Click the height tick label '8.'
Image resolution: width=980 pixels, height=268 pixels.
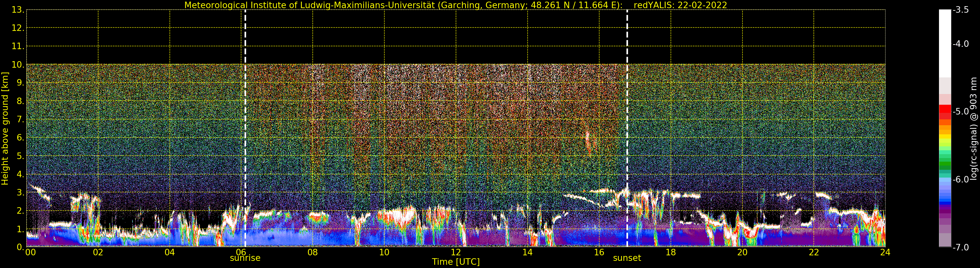(21, 101)
